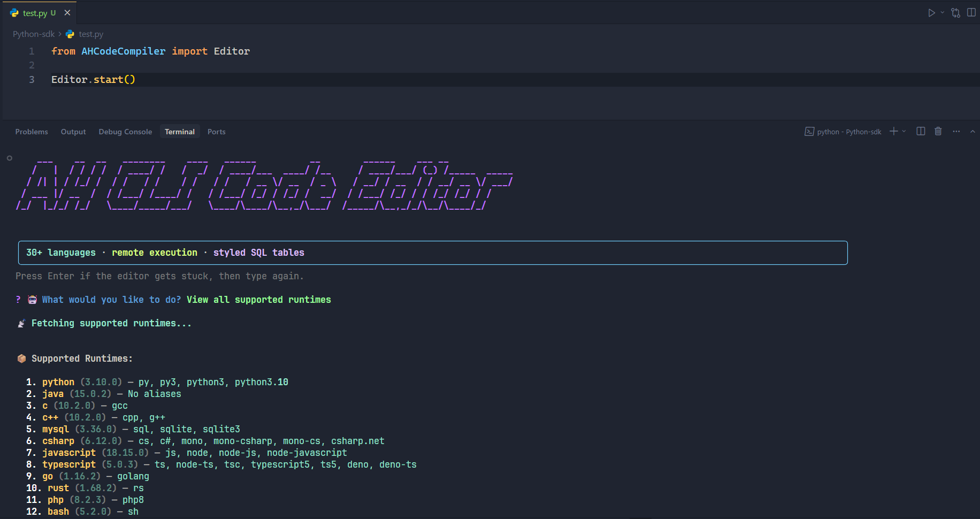Click the rust (1.68.2) runtime row
Viewport: 980px width, 519px height.
(85, 488)
